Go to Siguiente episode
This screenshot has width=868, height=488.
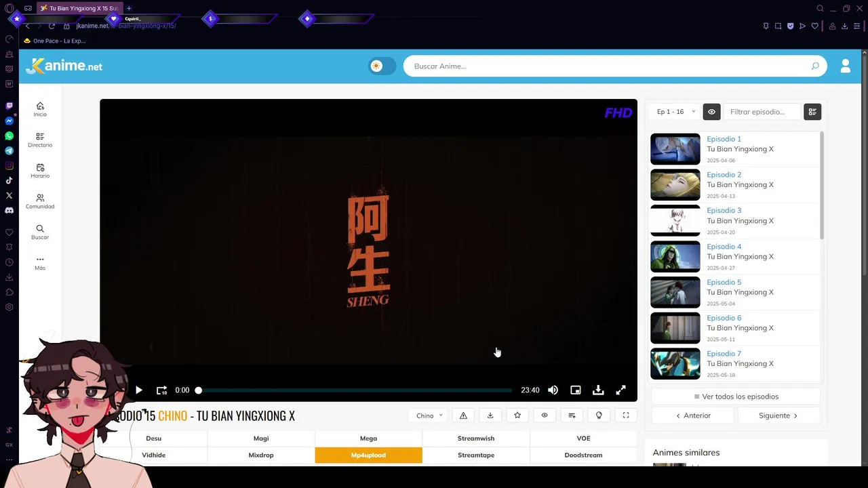[x=778, y=415]
